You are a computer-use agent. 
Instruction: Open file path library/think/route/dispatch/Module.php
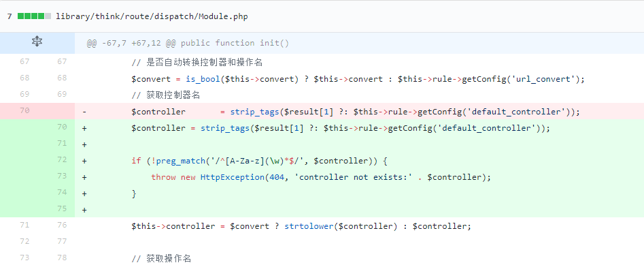pos(152,16)
